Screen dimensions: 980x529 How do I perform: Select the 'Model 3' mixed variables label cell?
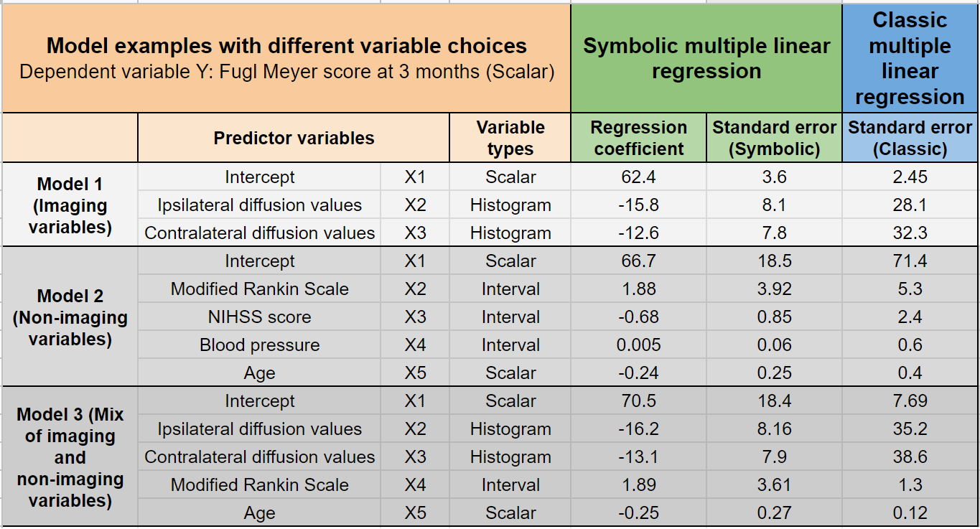click(x=70, y=457)
